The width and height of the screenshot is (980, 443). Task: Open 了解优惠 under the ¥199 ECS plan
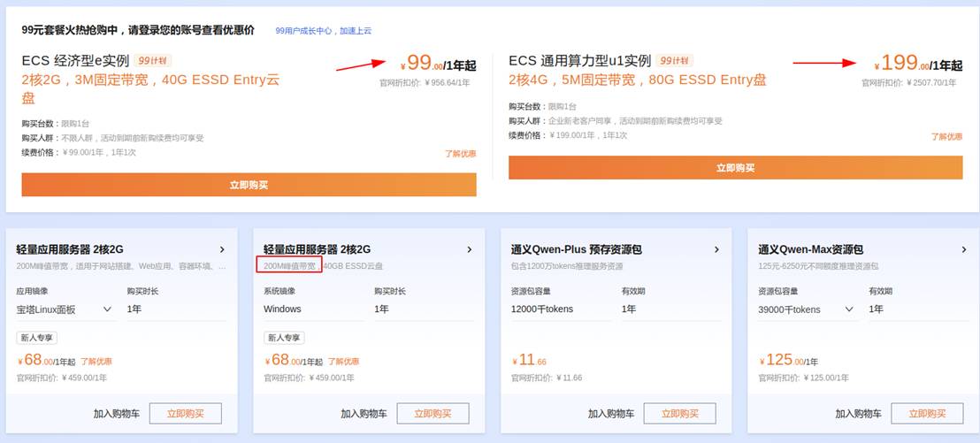coord(947,136)
